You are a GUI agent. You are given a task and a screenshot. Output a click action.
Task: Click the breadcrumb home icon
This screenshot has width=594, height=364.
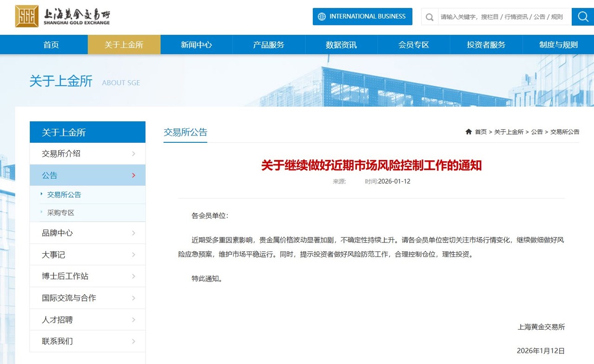pyautogui.click(x=469, y=132)
